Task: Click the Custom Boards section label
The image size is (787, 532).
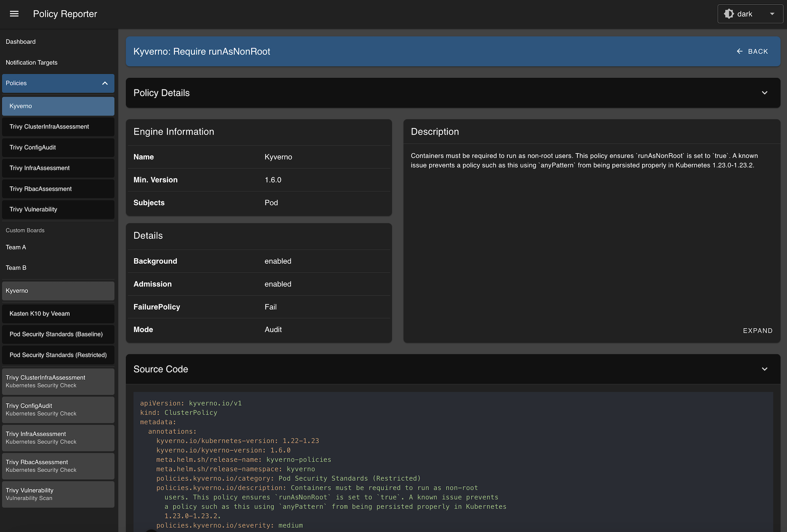Action: [25, 230]
